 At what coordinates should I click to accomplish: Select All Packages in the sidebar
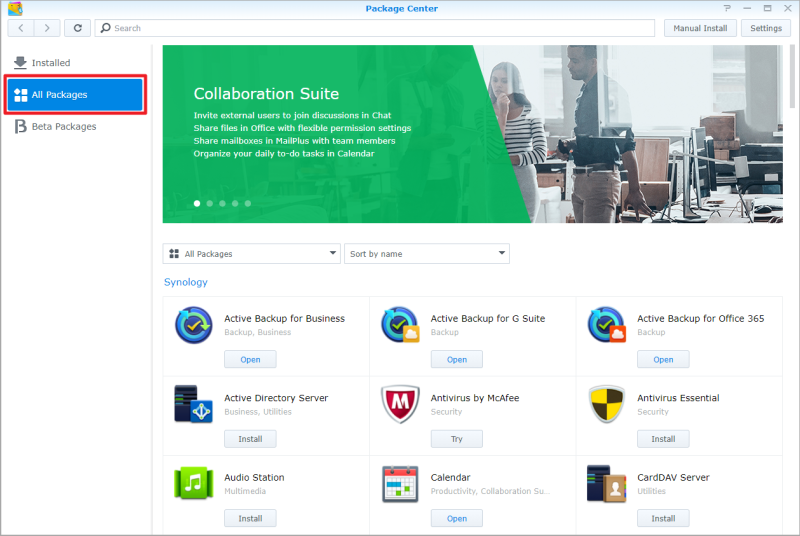76,94
